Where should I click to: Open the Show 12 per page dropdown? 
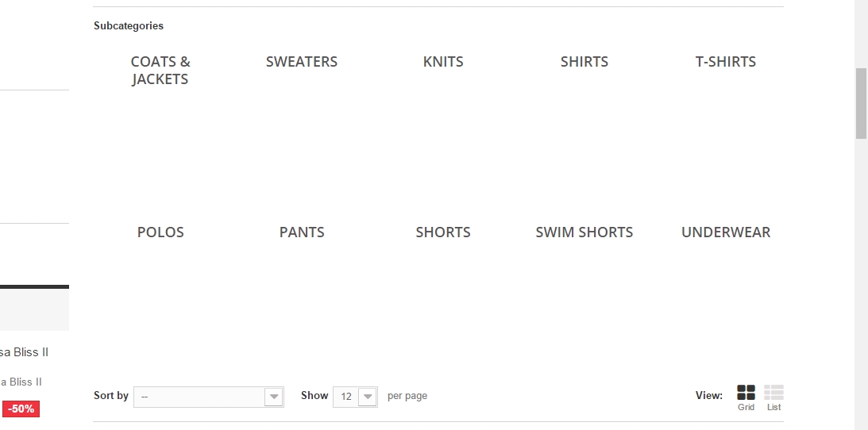tap(355, 397)
